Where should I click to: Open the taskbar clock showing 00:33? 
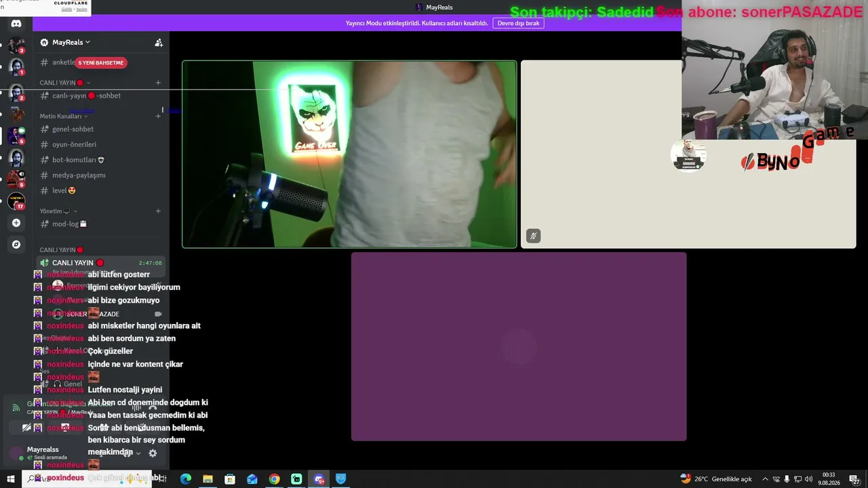[x=829, y=479]
